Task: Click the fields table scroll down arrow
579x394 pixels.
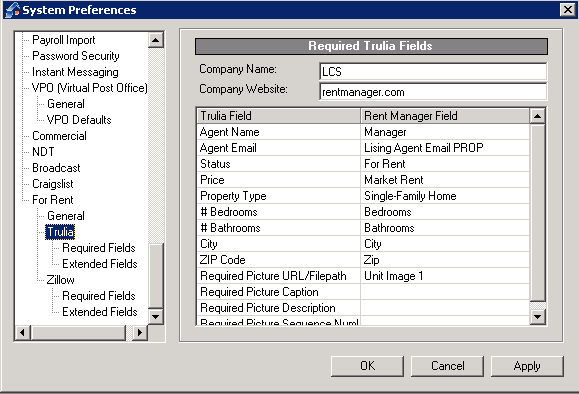Action: pyautogui.click(x=538, y=317)
